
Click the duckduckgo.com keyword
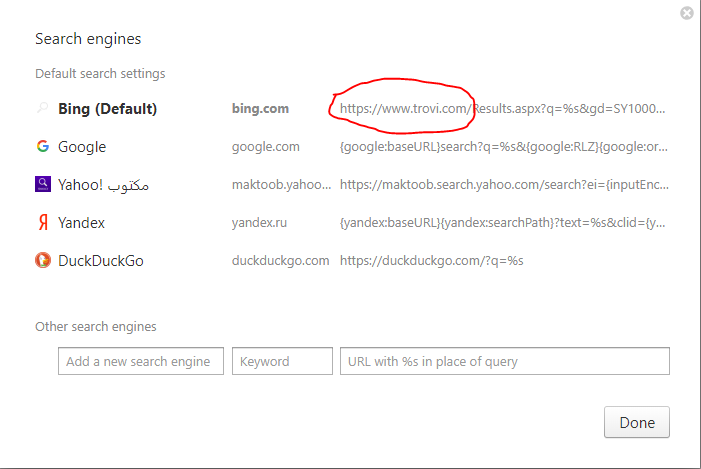(280, 261)
